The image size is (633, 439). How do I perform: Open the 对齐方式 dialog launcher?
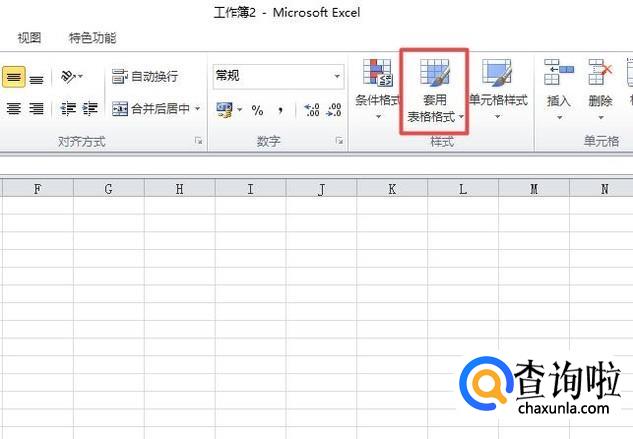click(198, 141)
